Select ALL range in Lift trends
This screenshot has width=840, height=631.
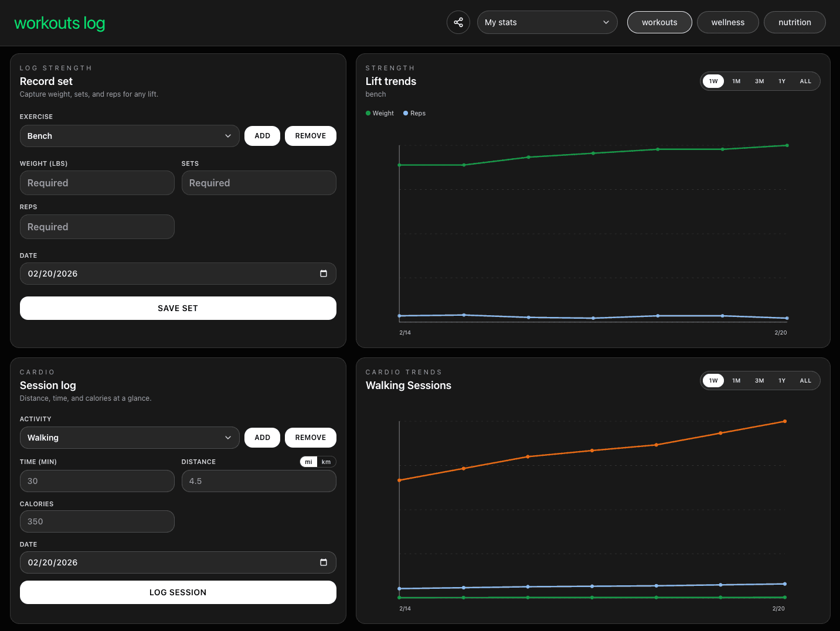point(806,81)
